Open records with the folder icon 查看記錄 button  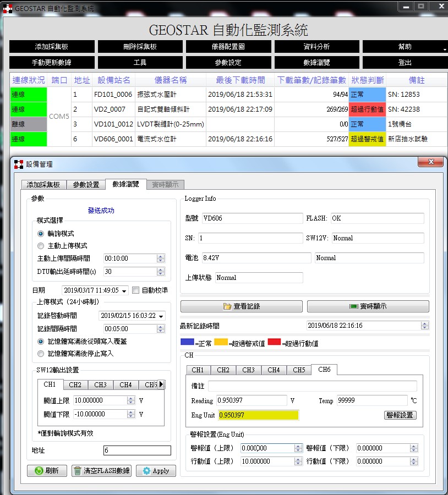[242, 306]
